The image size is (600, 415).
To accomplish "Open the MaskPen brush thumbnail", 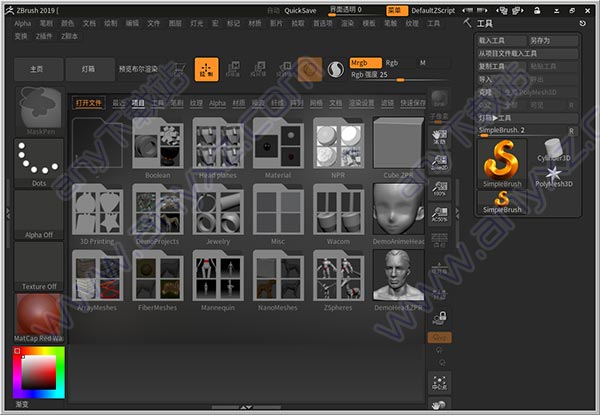I will 39,111.
